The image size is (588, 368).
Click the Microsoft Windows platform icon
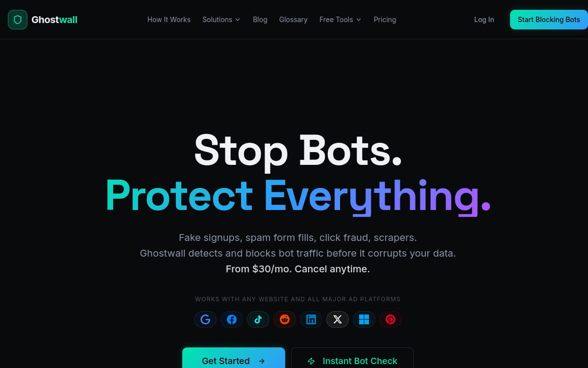[x=364, y=319]
